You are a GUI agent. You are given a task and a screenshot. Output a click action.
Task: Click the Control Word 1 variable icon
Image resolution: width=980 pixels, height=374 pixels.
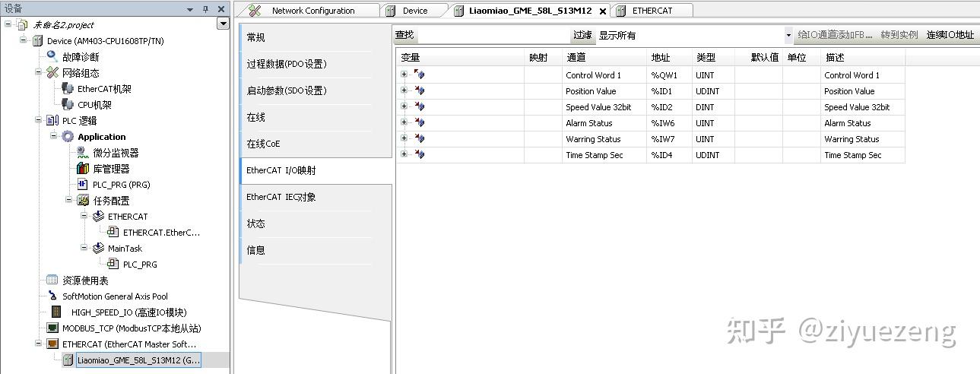coord(419,74)
